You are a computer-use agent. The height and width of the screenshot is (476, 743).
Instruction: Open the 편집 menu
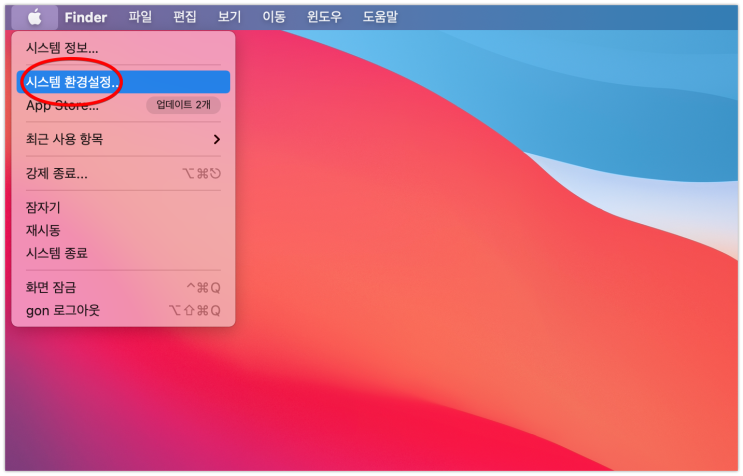pos(185,17)
